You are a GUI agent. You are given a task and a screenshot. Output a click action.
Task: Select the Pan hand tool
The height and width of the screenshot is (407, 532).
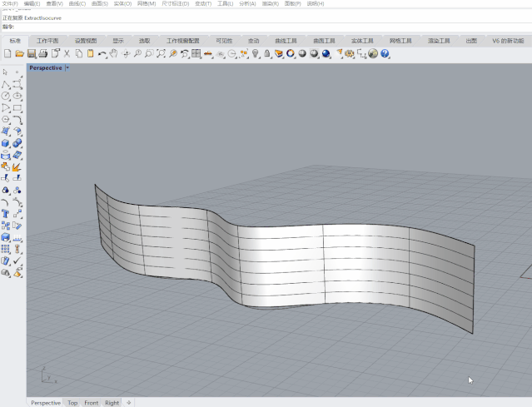click(113, 53)
